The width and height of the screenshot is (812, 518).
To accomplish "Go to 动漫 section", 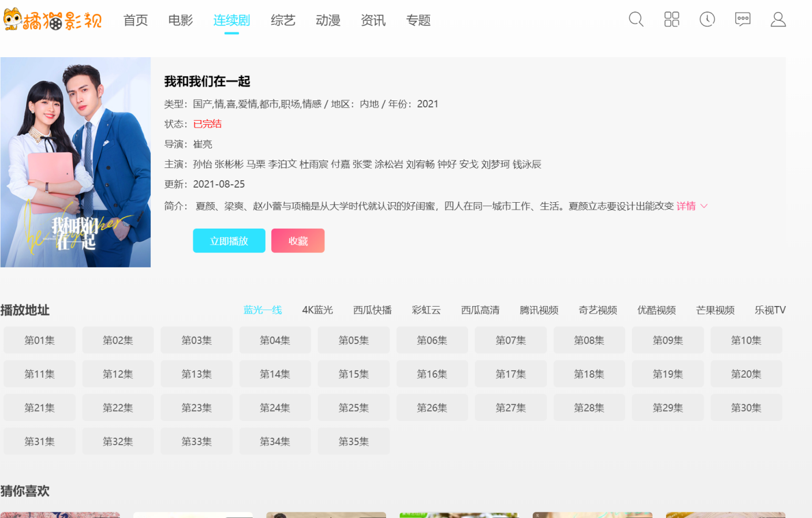I will (x=328, y=20).
